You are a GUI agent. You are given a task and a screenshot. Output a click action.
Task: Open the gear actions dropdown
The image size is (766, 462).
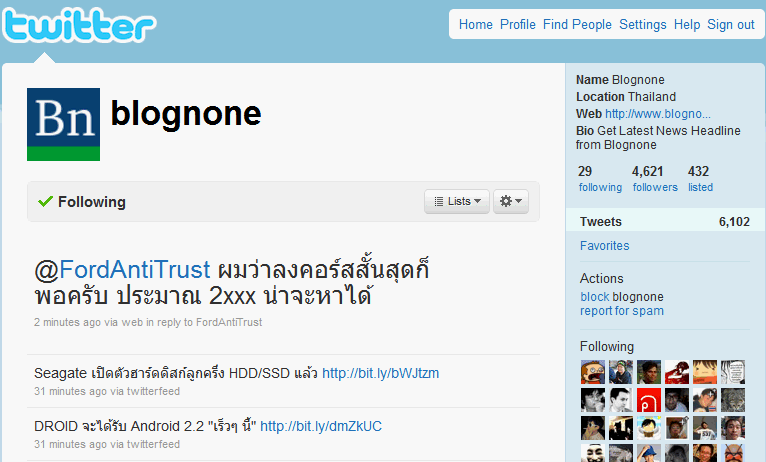511,201
